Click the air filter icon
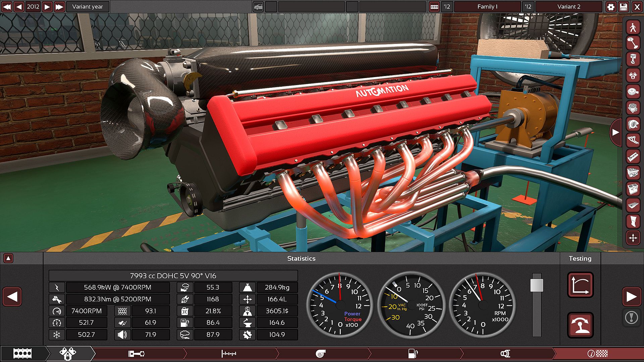 click(633, 92)
